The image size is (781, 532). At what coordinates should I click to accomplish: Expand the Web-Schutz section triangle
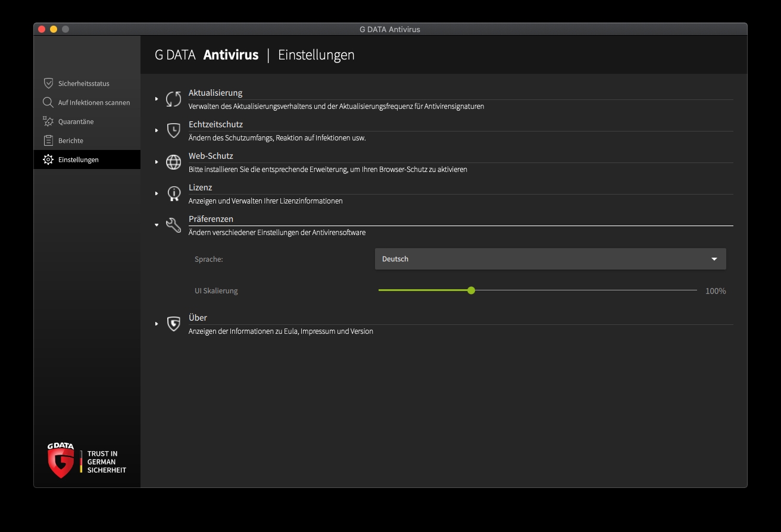pyautogui.click(x=157, y=162)
